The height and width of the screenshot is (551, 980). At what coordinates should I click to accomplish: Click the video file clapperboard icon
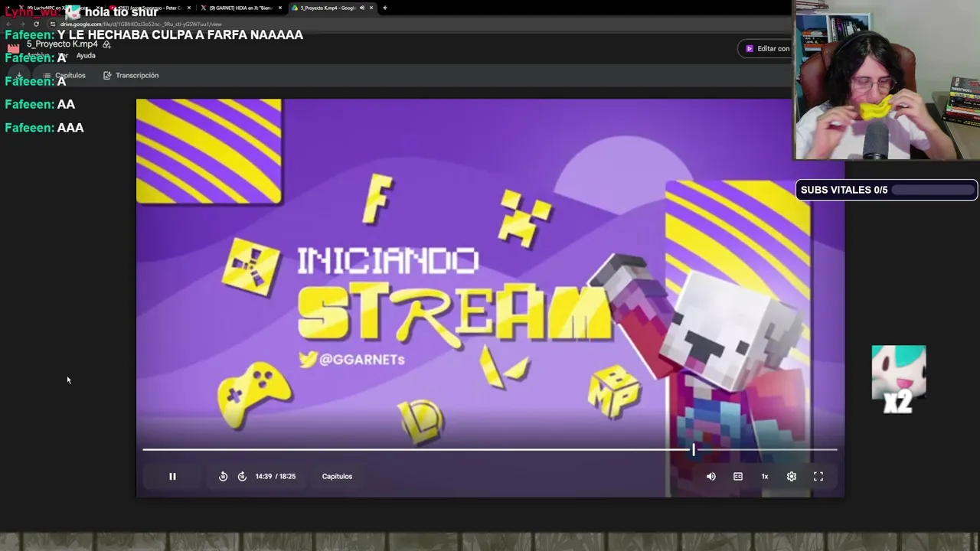click(13, 47)
